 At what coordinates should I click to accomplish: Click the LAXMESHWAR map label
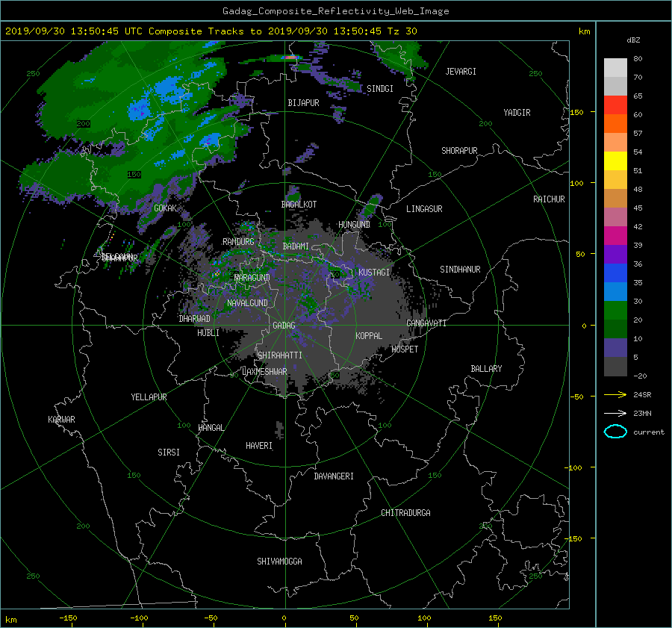pos(264,372)
